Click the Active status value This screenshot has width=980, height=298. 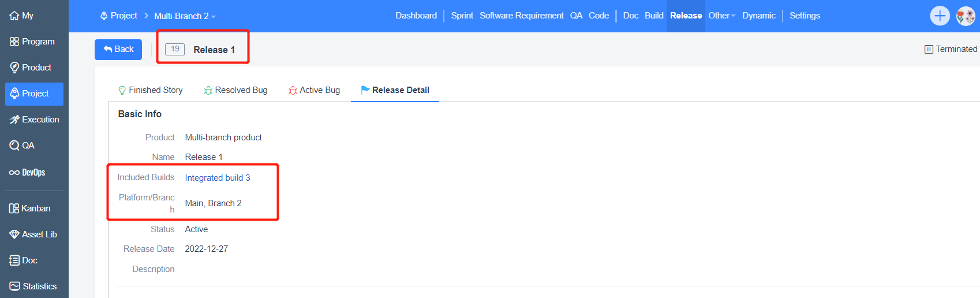coord(196,229)
